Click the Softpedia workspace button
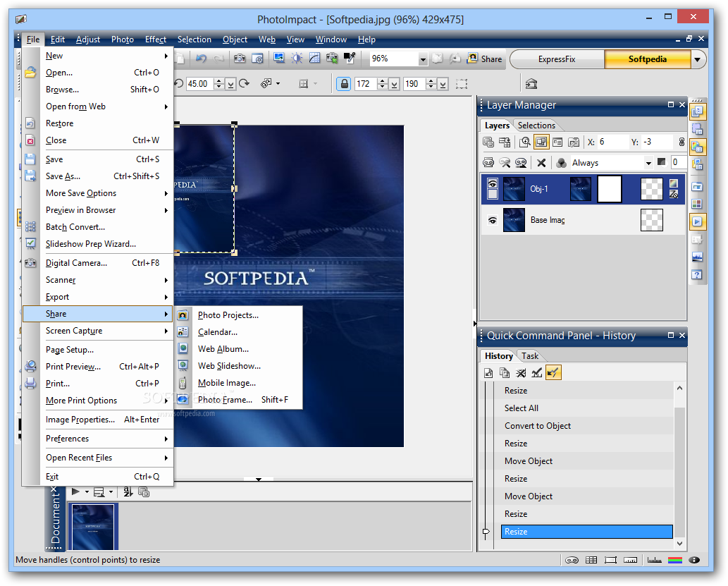Screen dimensions: 728x586 tap(647, 59)
